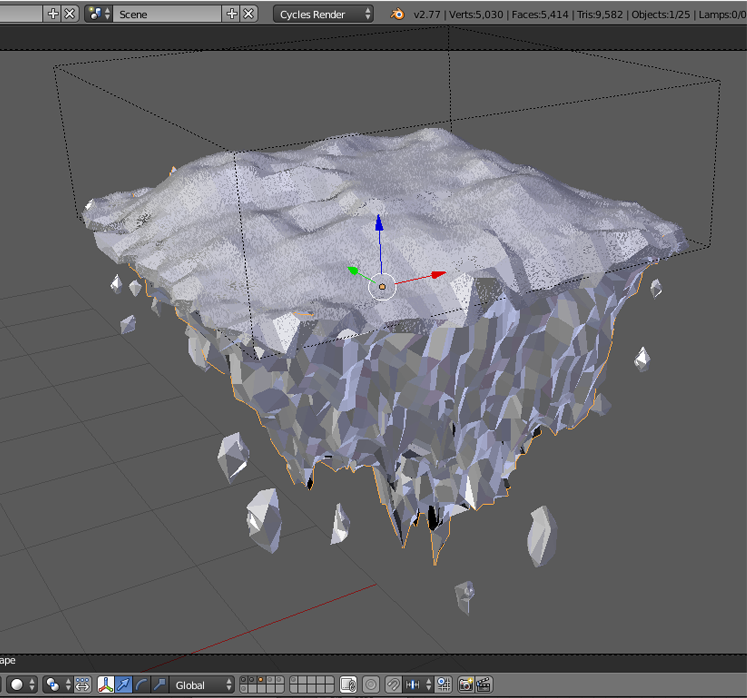747x698 pixels.
Task: Click the Faces:5,414 statistic
Action: [x=540, y=15]
